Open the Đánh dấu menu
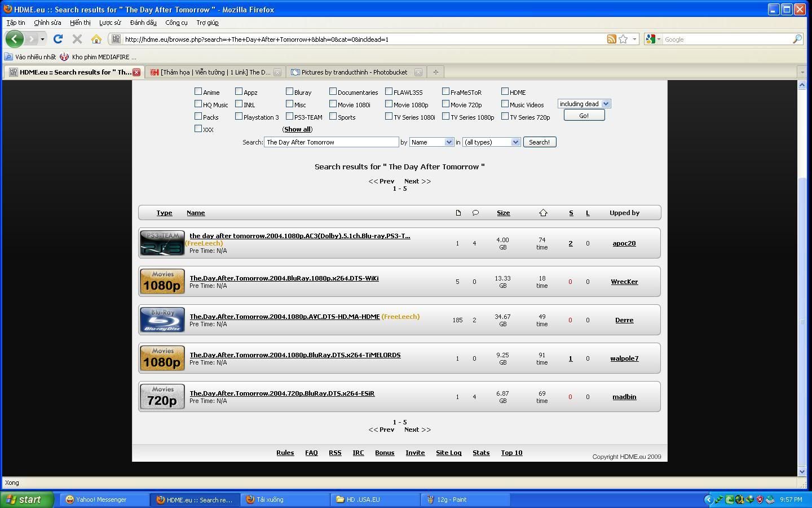The height and width of the screenshot is (508, 812). (x=143, y=23)
